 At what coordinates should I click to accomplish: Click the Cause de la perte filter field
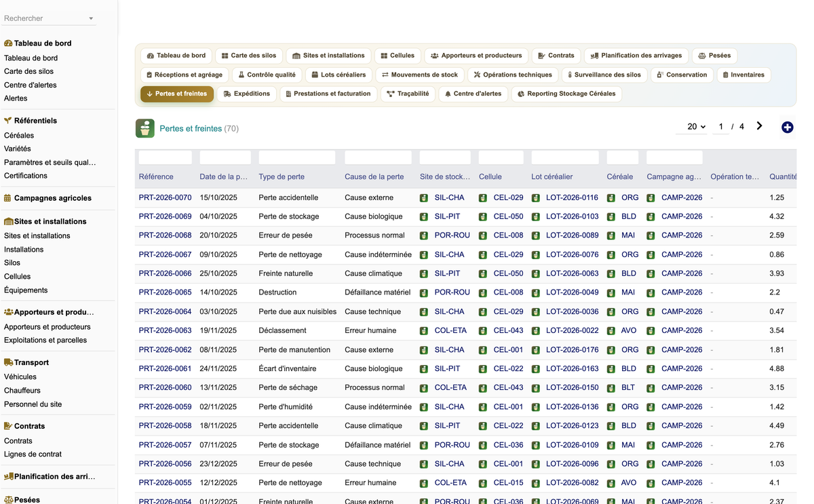[378, 157]
